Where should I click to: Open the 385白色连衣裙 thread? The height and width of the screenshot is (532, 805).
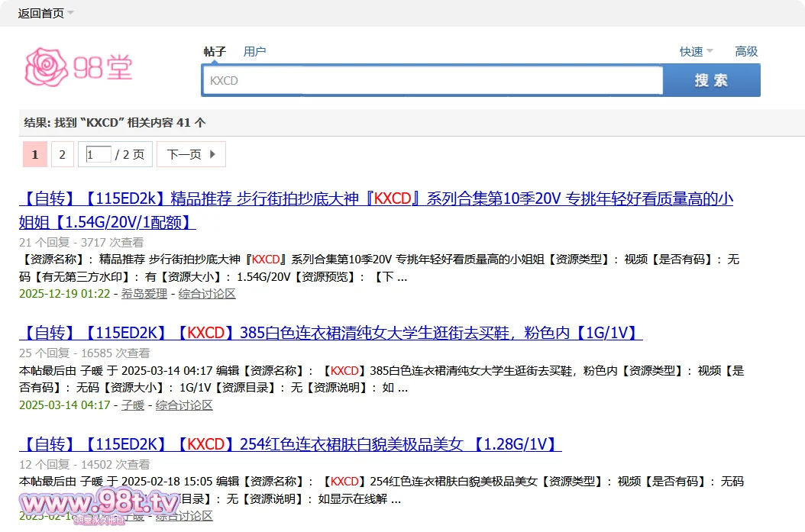click(x=328, y=333)
